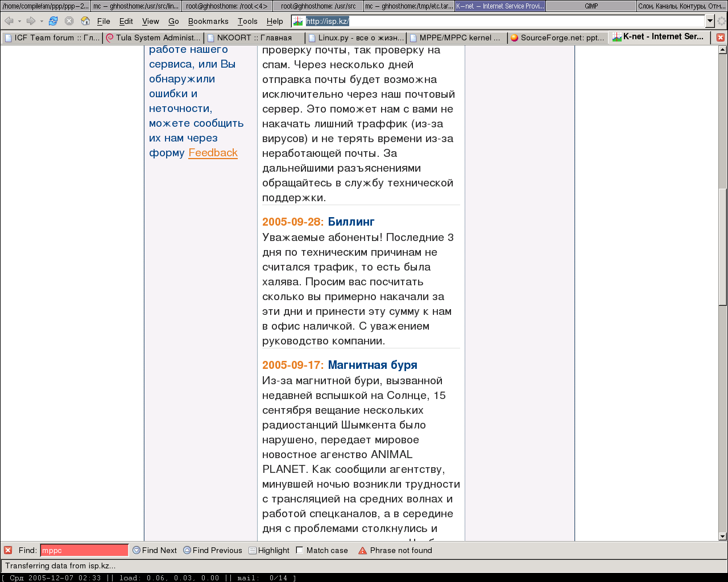Click the Highlight button in the find bar
728x582 pixels.
(x=269, y=550)
